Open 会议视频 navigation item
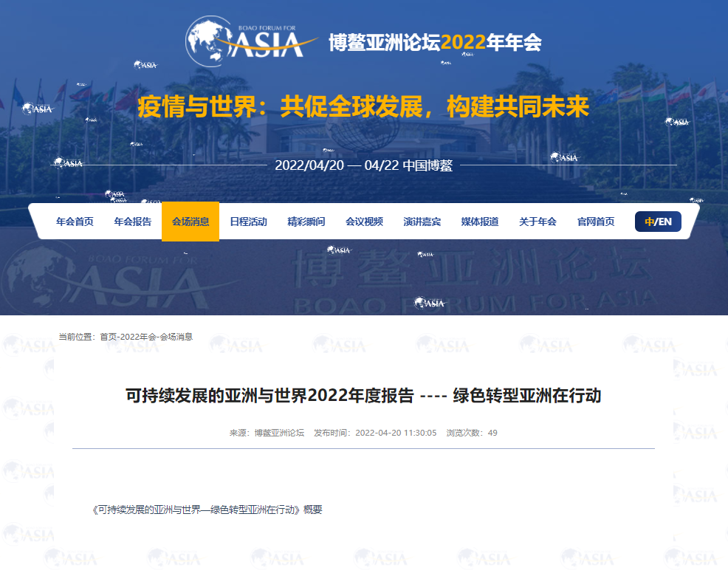 (364, 222)
